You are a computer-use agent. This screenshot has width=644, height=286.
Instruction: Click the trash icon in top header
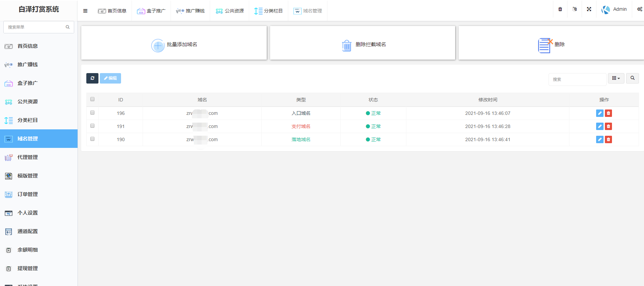point(560,9)
